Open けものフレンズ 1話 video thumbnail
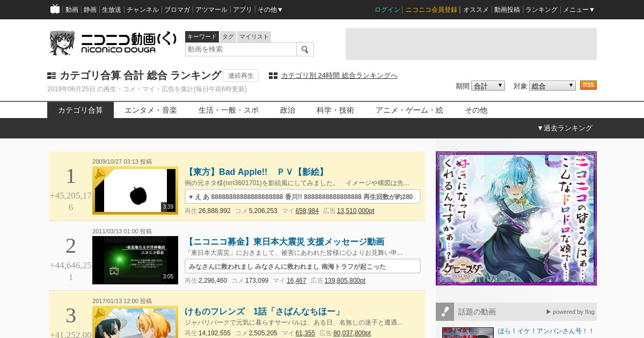Screen dimensions: 644x338 click(x=135, y=322)
